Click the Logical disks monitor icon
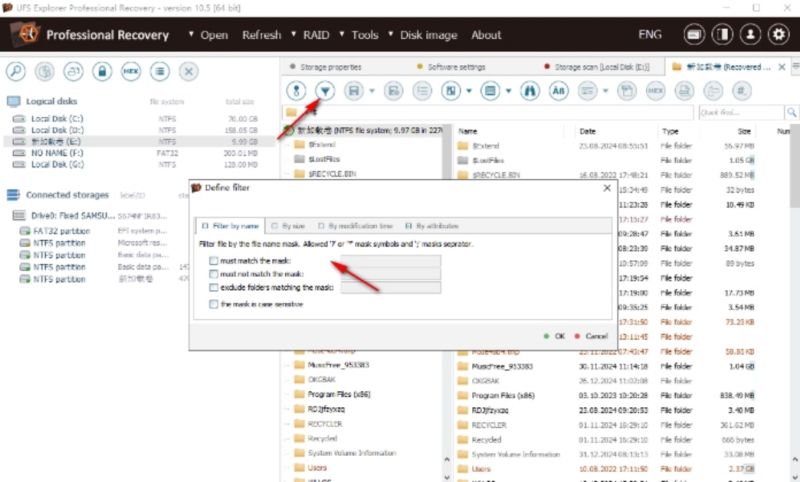The width and height of the screenshot is (800, 482). point(13,102)
